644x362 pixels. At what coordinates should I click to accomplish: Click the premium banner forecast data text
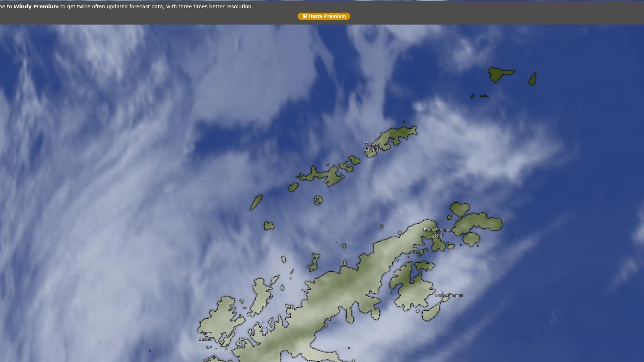point(156,7)
